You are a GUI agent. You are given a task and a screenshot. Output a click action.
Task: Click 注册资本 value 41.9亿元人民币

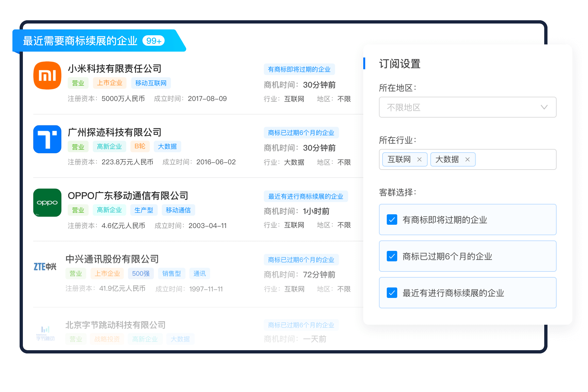pos(122,288)
